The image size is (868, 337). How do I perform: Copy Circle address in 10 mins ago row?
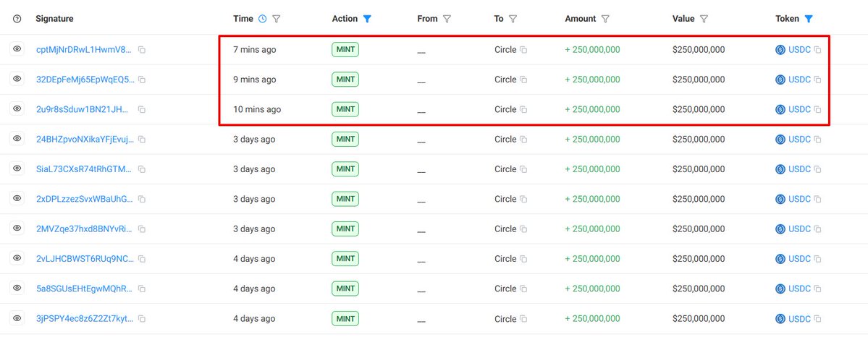pos(523,110)
